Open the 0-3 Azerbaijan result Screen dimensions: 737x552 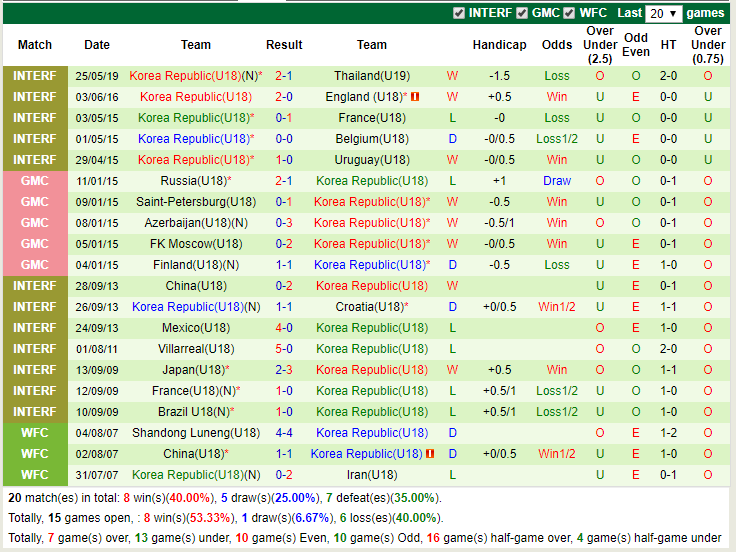(284, 223)
